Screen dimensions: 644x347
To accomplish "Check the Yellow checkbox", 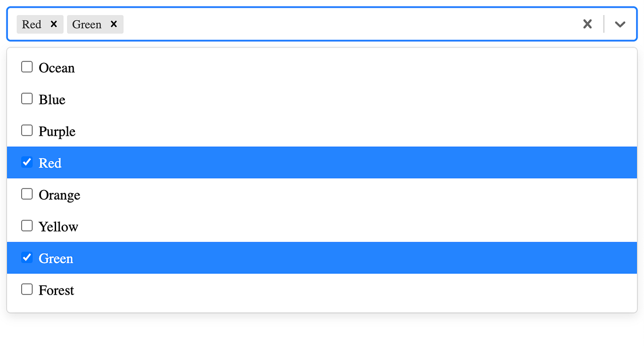I will point(27,226).
